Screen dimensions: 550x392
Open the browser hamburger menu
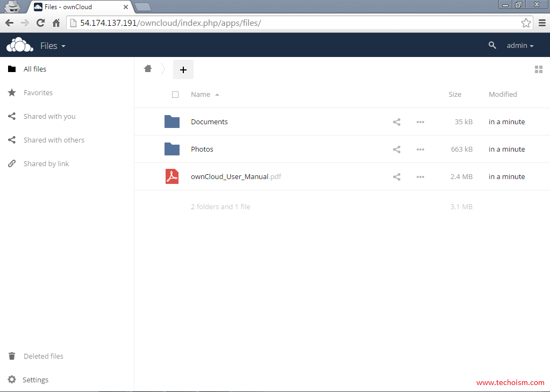[542, 23]
